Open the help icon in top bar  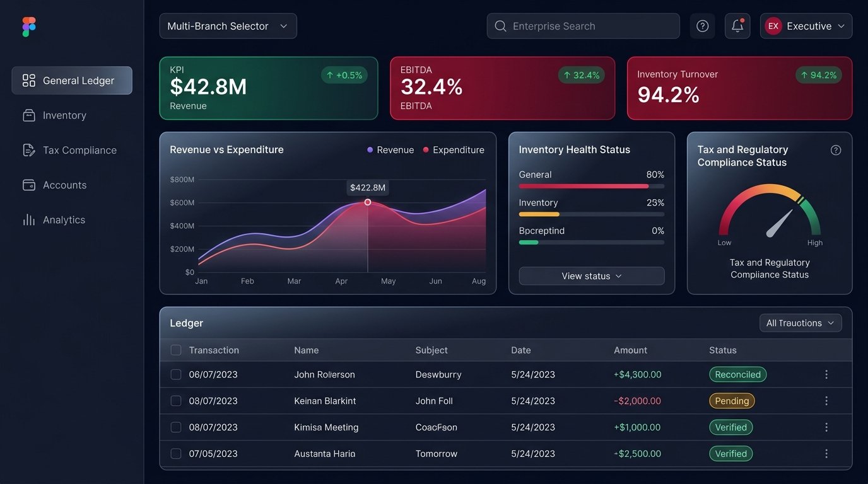coord(702,26)
